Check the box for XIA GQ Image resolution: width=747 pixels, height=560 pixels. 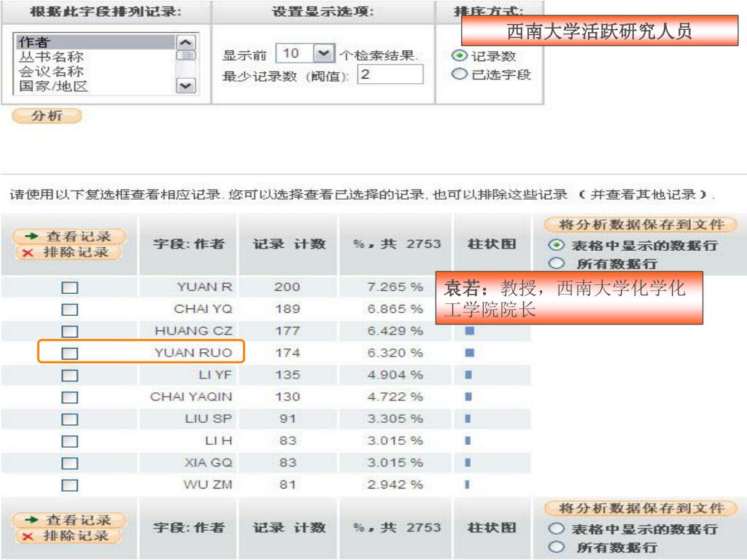(69, 463)
